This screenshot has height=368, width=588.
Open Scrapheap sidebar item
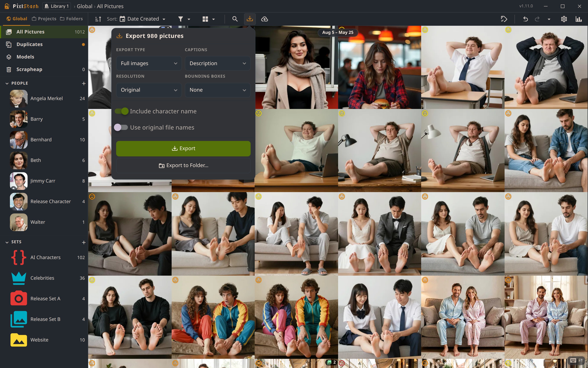[44, 69]
